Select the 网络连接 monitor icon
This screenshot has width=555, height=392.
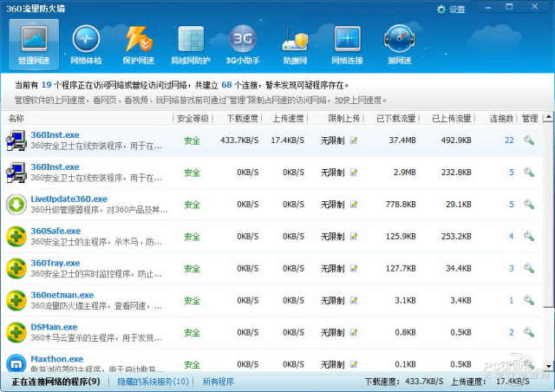coord(347,45)
